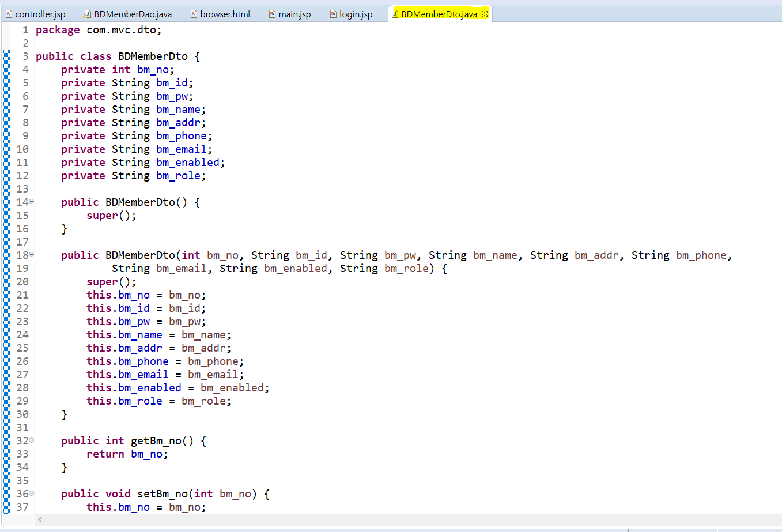Click 'String bm_enabled,' parameter on line 19
This screenshot has height=532, width=782.
(276, 269)
